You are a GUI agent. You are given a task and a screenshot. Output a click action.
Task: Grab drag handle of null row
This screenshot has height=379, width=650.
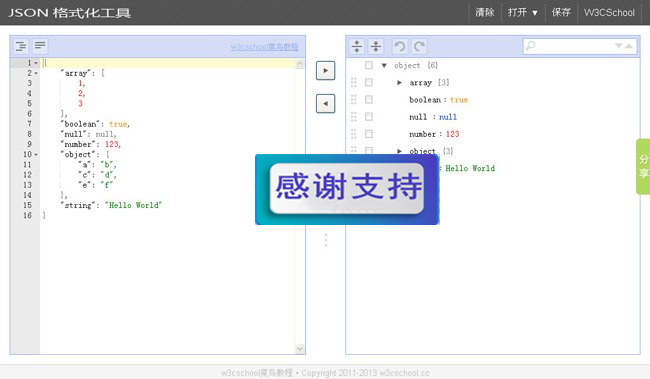tap(353, 117)
